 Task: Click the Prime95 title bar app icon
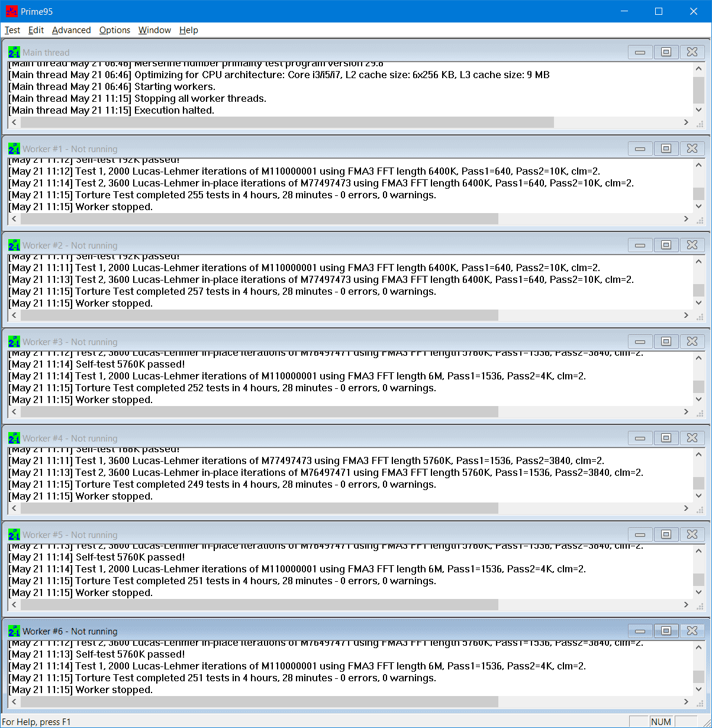point(12,11)
